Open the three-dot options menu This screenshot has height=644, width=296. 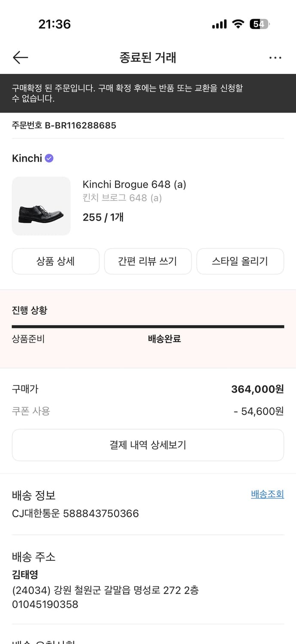coord(275,57)
